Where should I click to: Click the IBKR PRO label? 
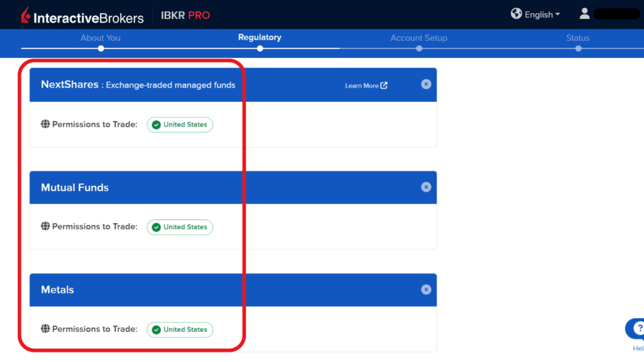click(186, 15)
